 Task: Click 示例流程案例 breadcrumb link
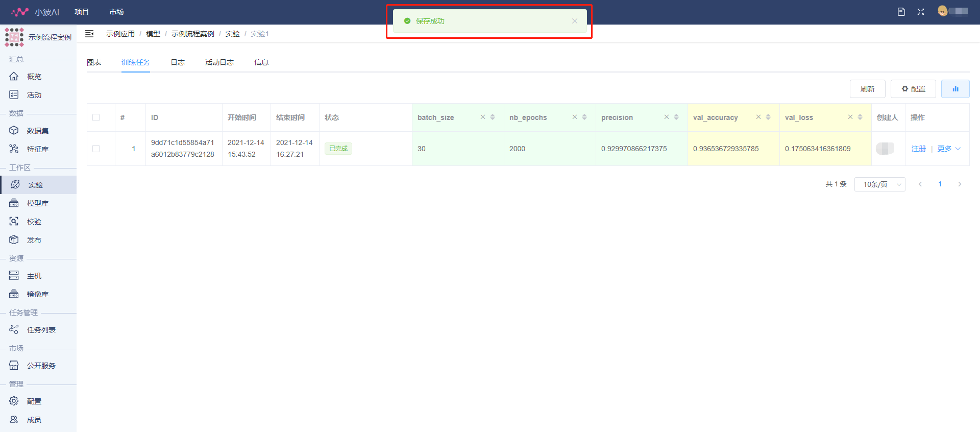(193, 34)
